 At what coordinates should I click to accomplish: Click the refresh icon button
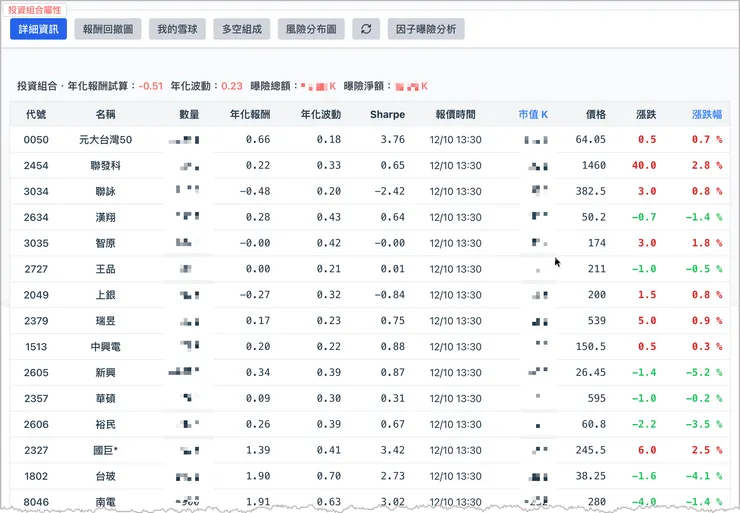366,29
